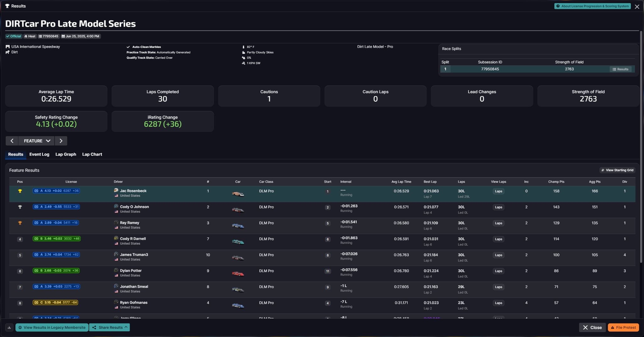Viewport: 644px width, 337px height.
Task: Open the FEATURE session dropdown
Action: click(37, 141)
